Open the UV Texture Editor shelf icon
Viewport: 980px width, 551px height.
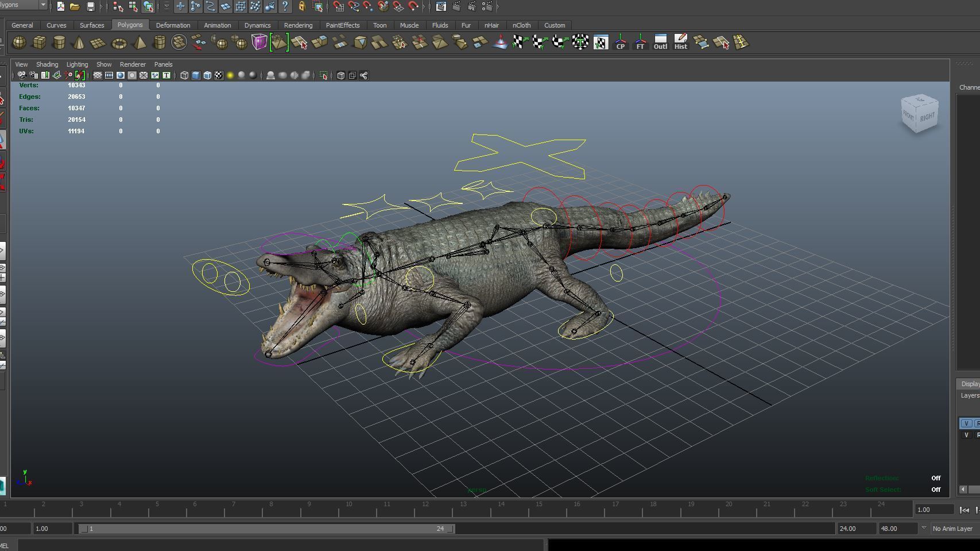(601, 43)
